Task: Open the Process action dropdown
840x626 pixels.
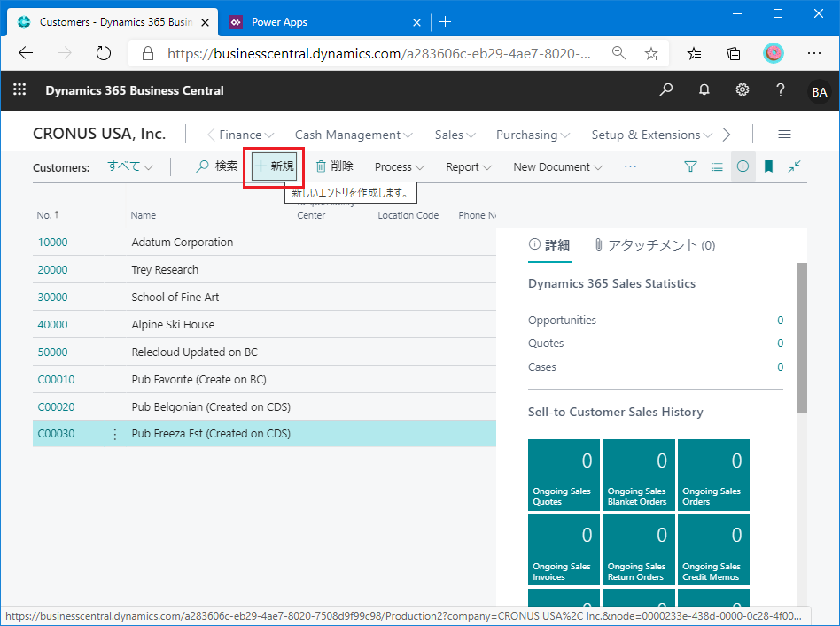Action: coord(400,167)
